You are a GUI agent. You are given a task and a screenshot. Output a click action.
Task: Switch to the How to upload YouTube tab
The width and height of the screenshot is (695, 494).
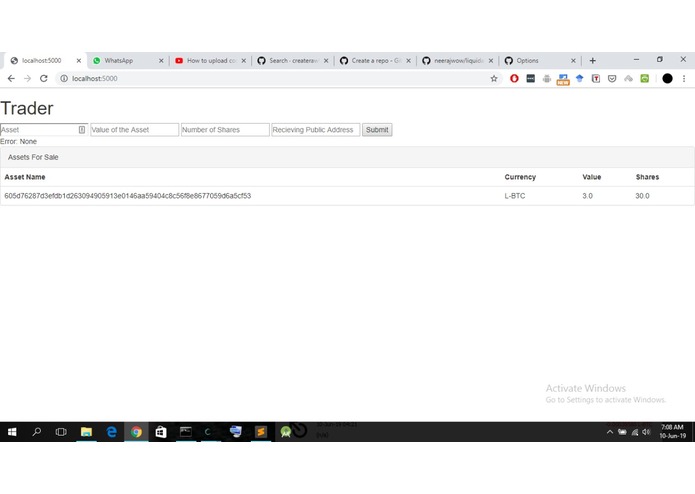coord(210,61)
